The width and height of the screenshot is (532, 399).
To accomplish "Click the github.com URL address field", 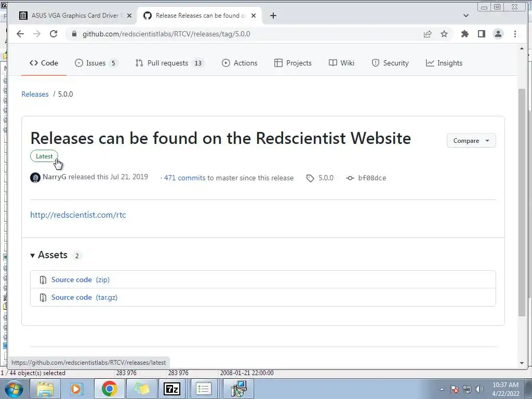I will pos(166,34).
